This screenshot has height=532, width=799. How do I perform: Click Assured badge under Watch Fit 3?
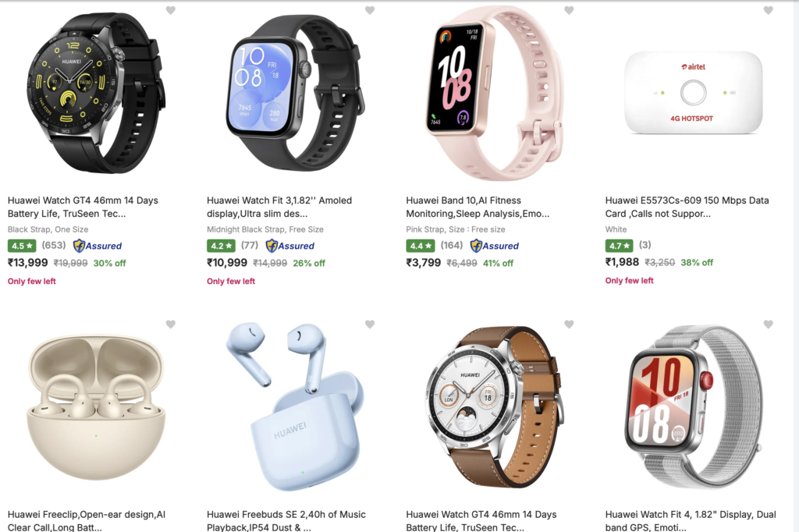(x=290, y=246)
